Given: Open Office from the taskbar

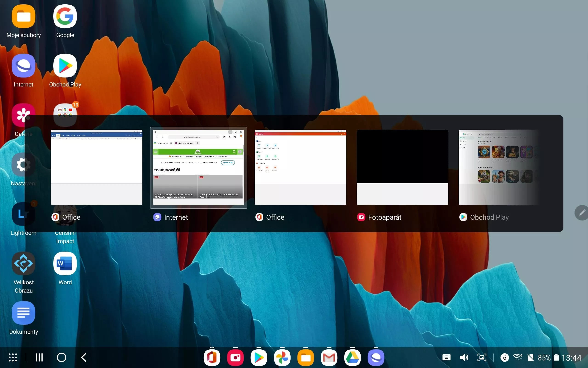Looking at the screenshot, I should pos(212,358).
